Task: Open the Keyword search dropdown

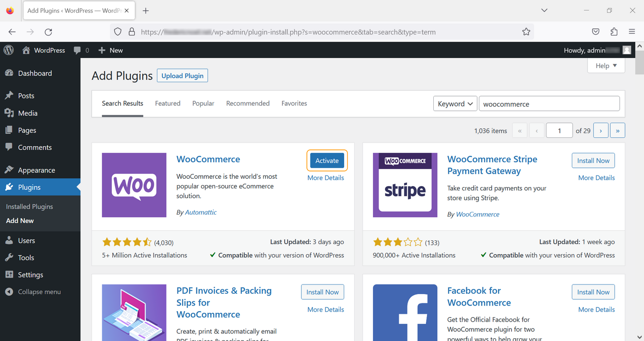Action: pyautogui.click(x=455, y=103)
